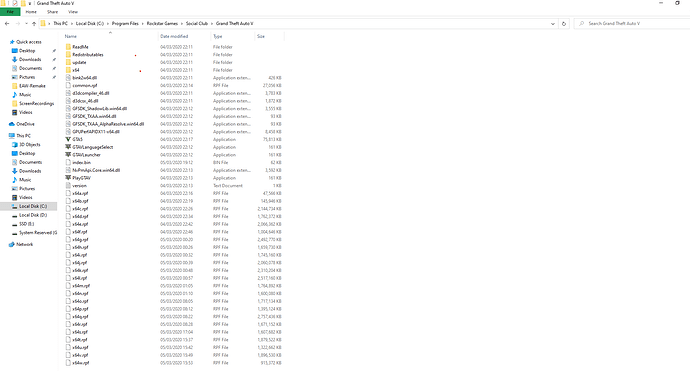Select System Reserved drive in sidebar

[38, 233]
